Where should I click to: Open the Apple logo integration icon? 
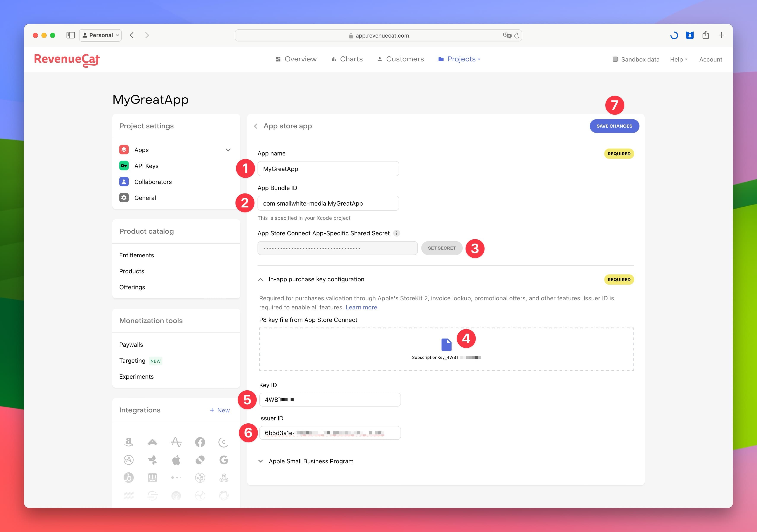pos(176,460)
